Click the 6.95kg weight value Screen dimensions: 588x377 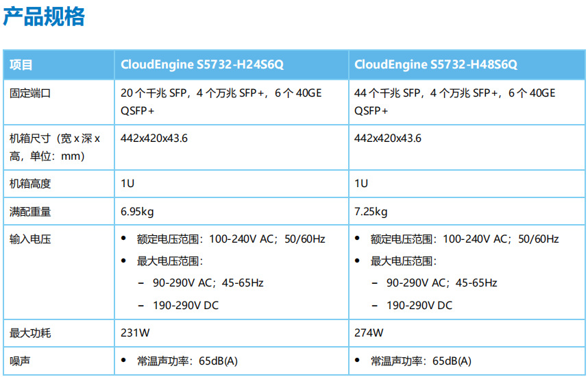point(137,212)
